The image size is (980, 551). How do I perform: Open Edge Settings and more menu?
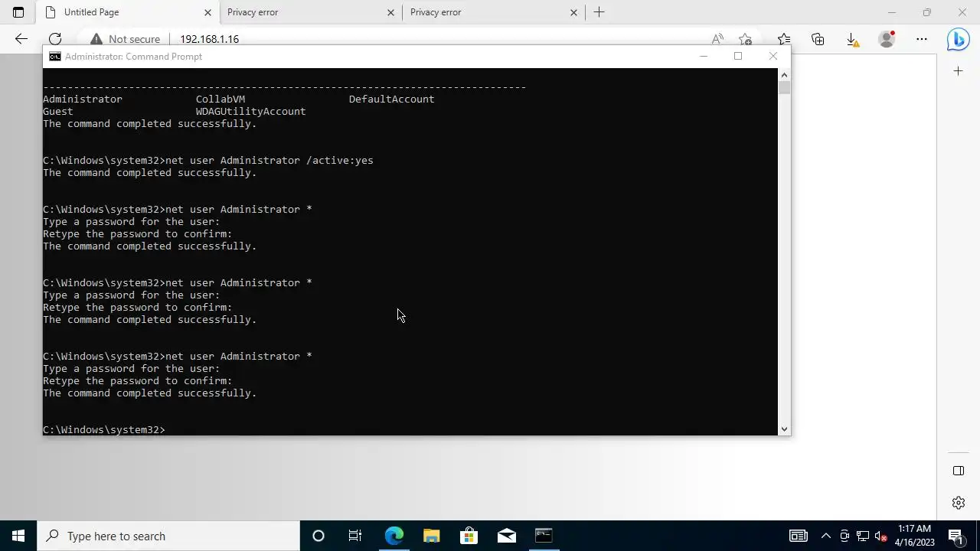coord(922,39)
